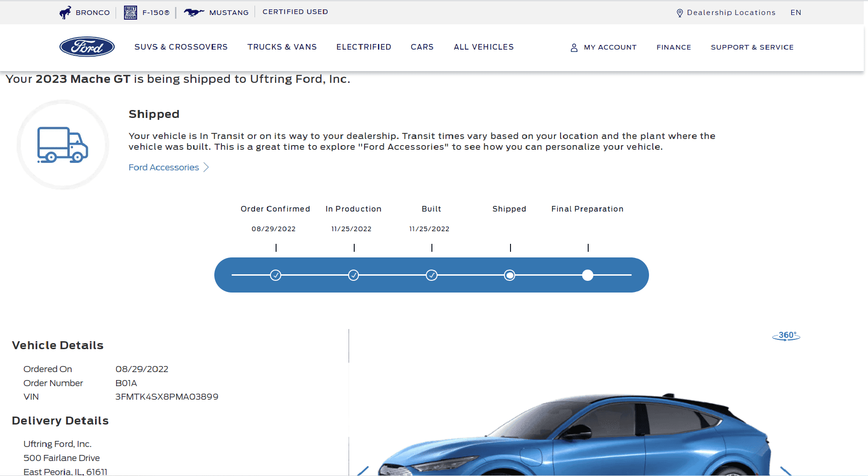Go to BRONCO link in top bar
Viewport: 868px width, 476px height.
[93, 13]
